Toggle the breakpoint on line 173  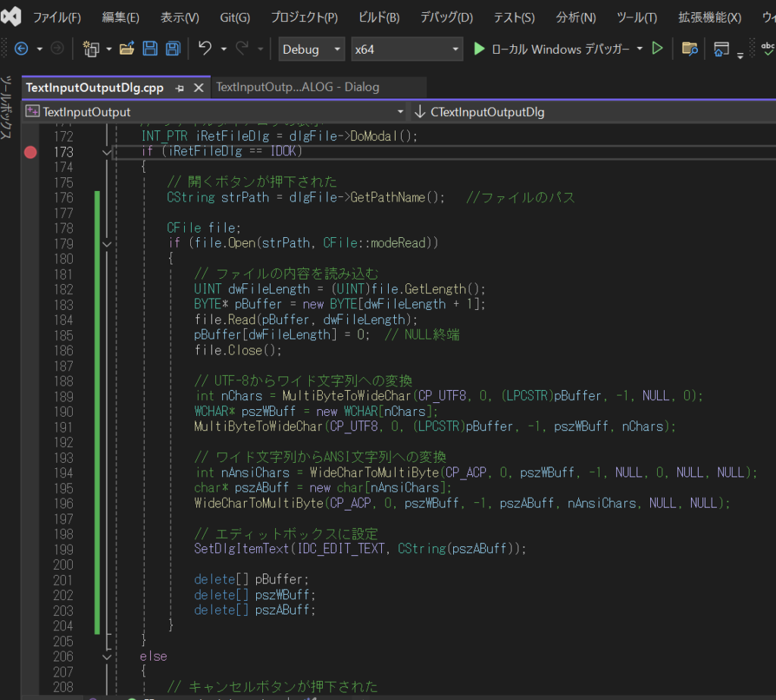pos(30,152)
